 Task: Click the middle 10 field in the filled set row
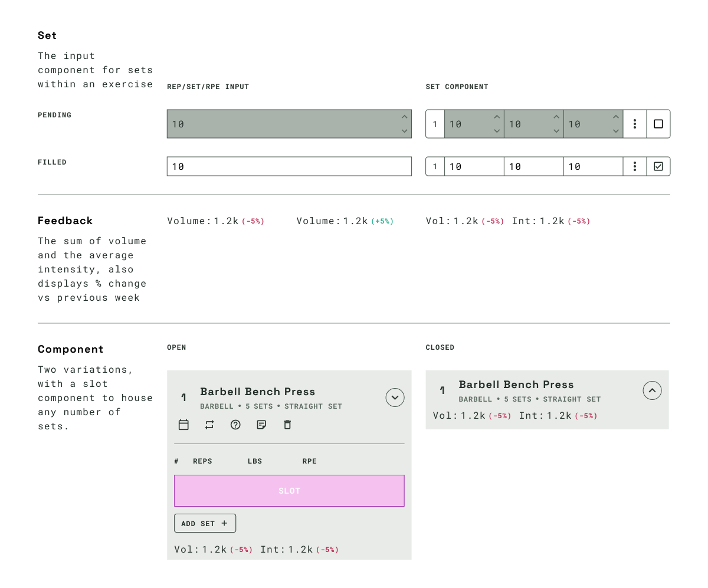point(533,166)
